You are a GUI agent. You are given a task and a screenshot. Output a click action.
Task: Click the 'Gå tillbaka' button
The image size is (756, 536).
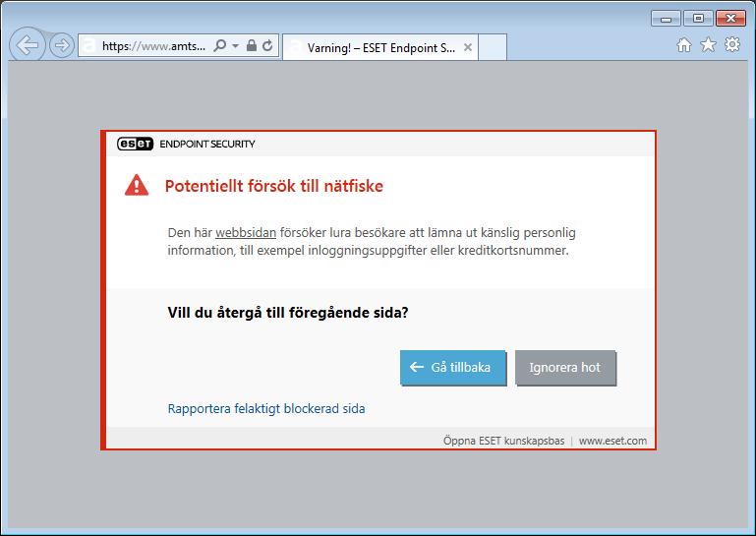click(x=452, y=367)
